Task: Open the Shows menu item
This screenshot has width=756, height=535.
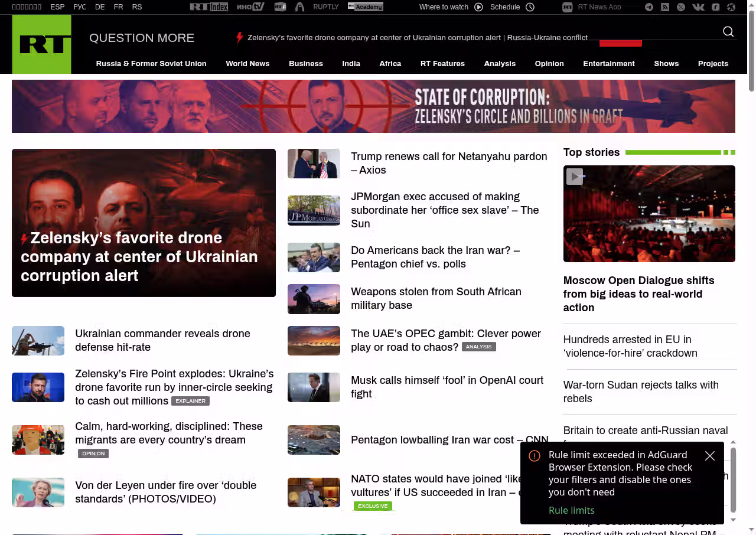Action: click(x=666, y=64)
